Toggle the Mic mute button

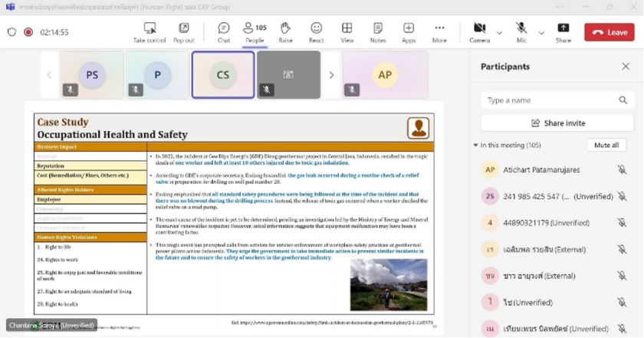tap(521, 32)
